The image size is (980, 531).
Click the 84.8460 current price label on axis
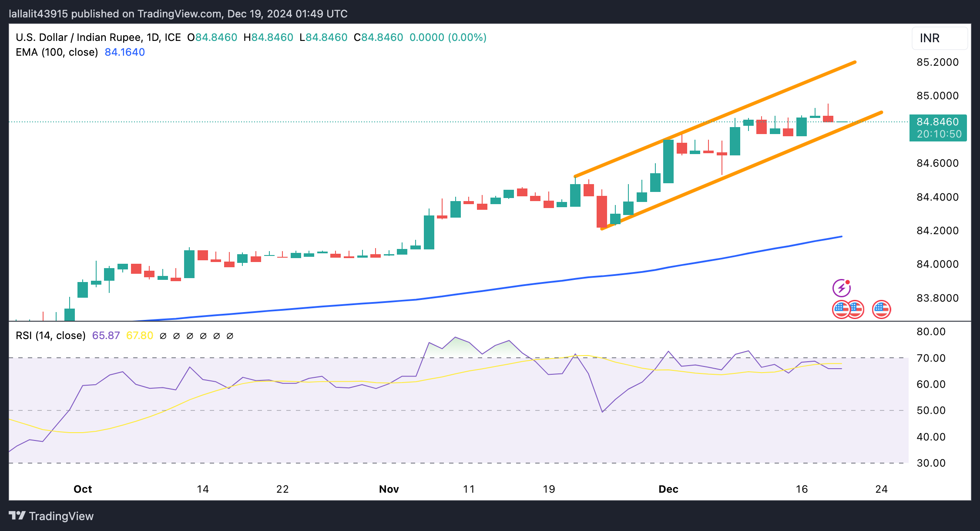937,122
